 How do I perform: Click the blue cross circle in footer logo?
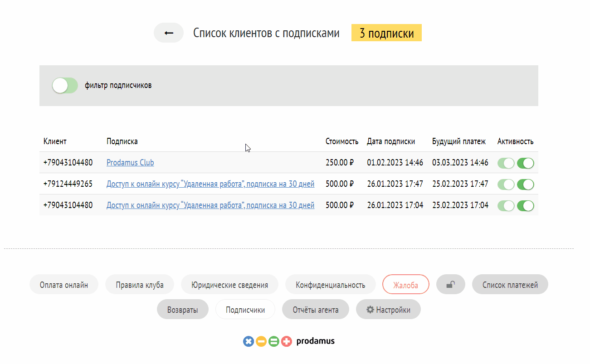point(248,341)
